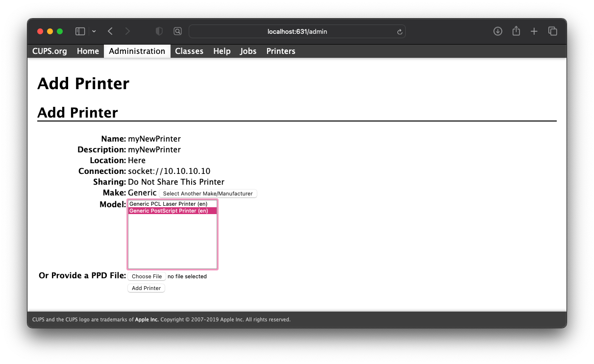Screen dimensions: 594x364
Task: Click Select Another Make/Manufacturer button
Action: tap(208, 194)
